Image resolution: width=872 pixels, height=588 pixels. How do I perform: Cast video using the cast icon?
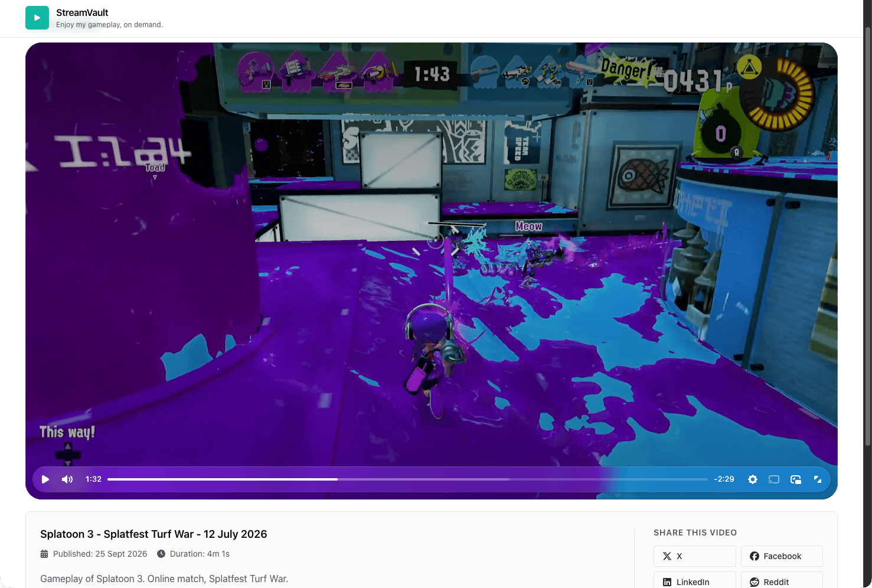click(x=774, y=479)
